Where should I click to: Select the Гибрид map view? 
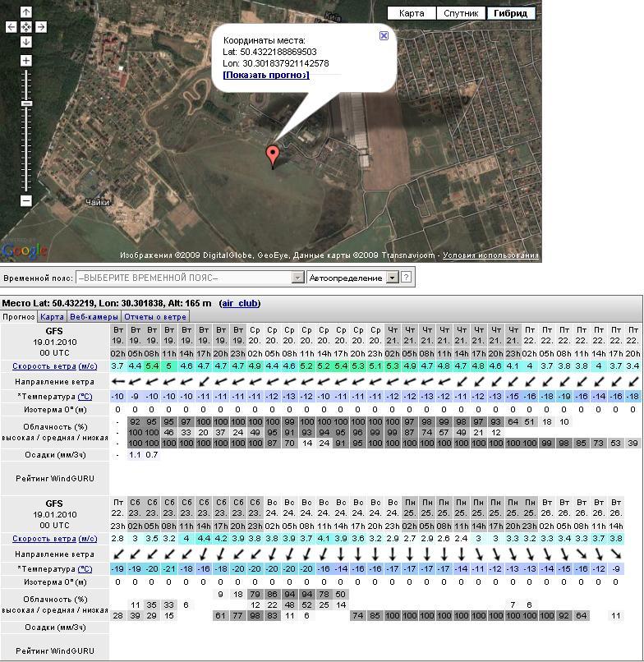(511, 13)
